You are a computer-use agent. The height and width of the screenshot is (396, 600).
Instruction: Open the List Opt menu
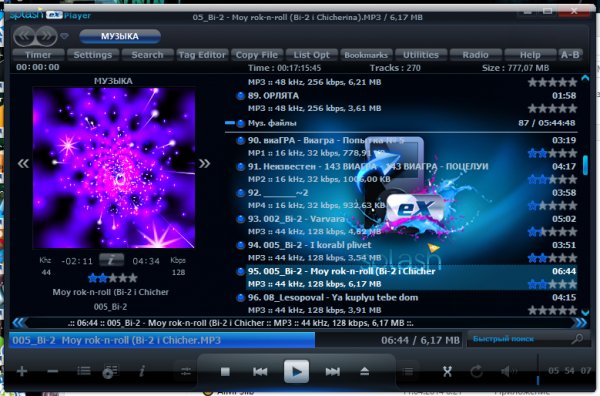[x=311, y=55]
